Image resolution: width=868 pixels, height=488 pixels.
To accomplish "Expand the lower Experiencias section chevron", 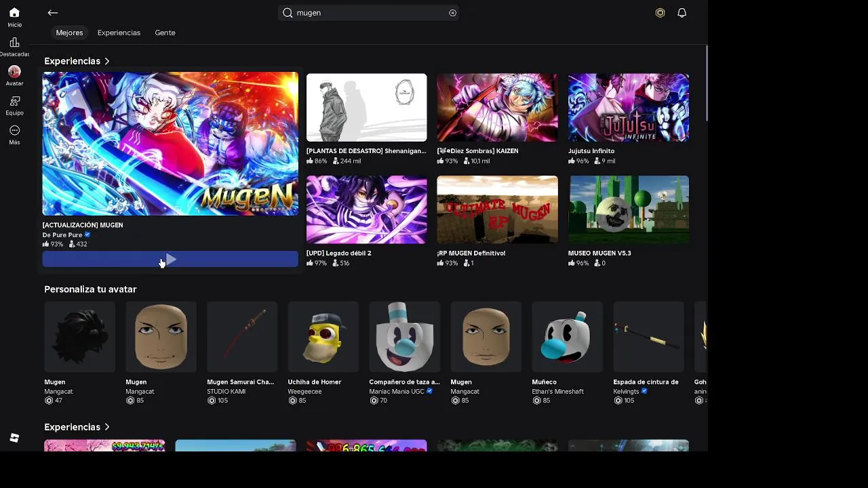I will 107,427.
